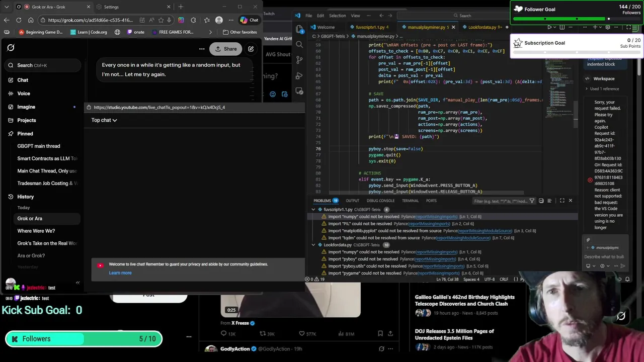Open 'Ara or Grok?' history chat
The image size is (644, 362).
pyautogui.click(x=31, y=255)
